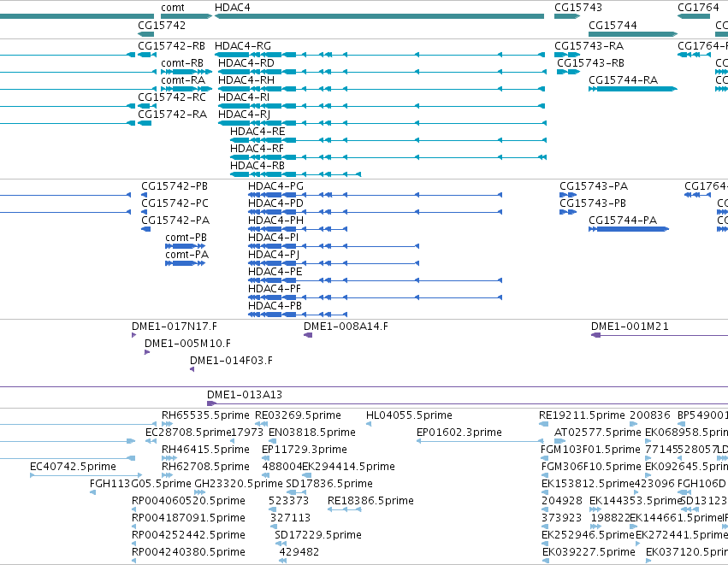Select the HDAC4-RD transcript label
728x565 pixels.
coord(246,63)
